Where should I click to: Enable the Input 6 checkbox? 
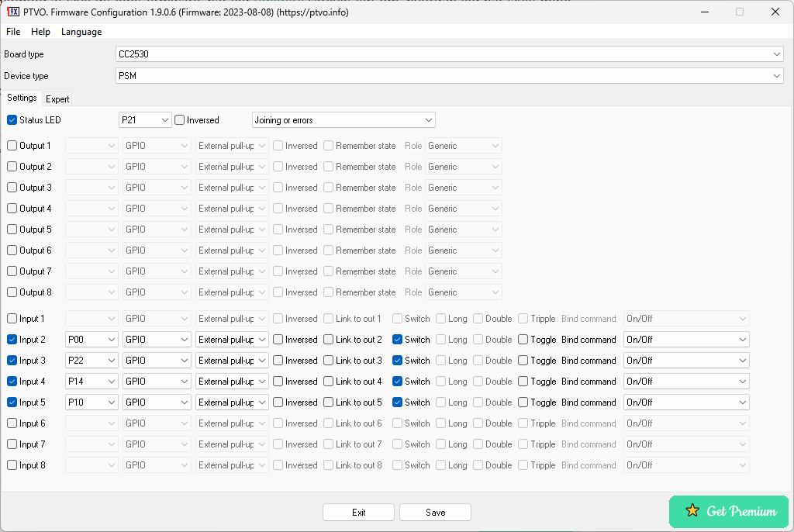tap(12, 423)
